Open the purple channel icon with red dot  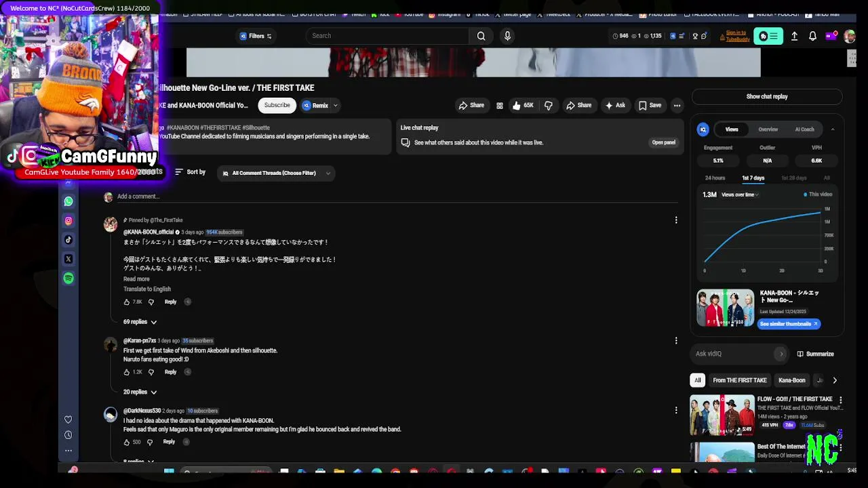tap(831, 36)
